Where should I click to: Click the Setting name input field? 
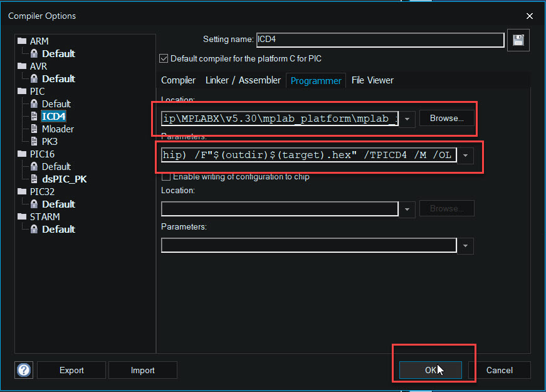(x=381, y=40)
